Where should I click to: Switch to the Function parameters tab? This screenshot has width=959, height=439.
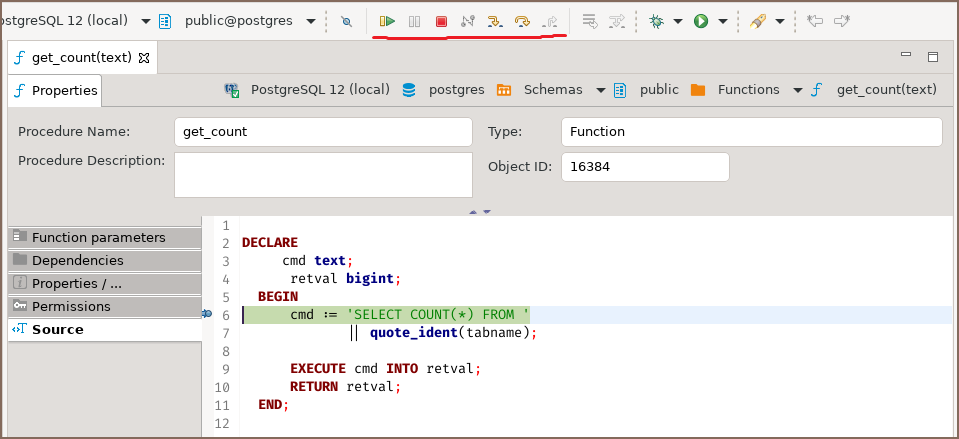pyautogui.click(x=98, y=237)
